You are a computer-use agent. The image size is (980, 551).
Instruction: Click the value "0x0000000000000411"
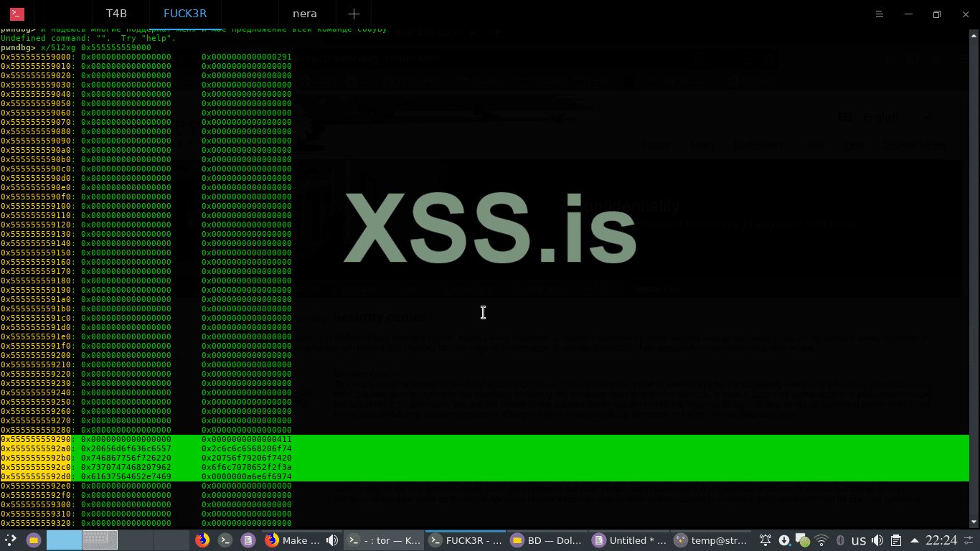pos(247,439)
